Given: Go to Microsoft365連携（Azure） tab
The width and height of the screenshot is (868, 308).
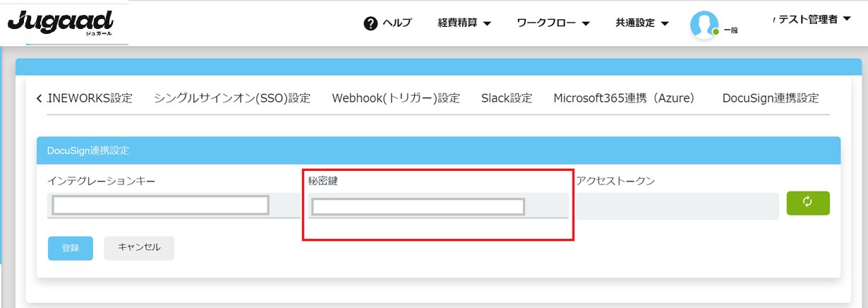Looking at the screenshot, I should pyautogui.click(x=625, y=98).
